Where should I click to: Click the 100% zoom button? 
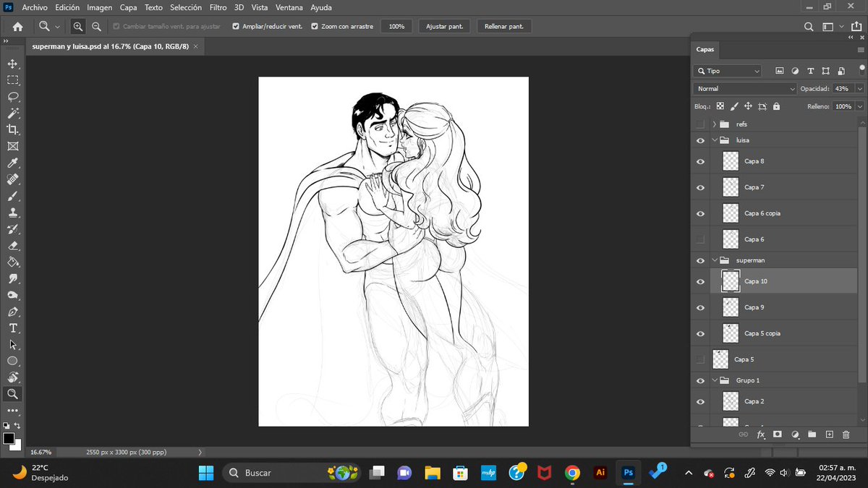coord(396,26)
